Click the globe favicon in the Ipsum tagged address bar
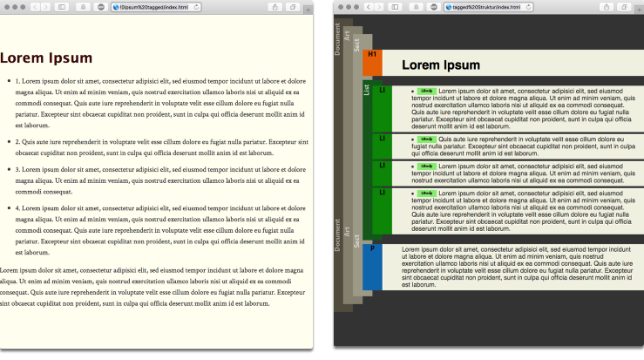Screen dimensions: 644x360 tap(116, 7)
